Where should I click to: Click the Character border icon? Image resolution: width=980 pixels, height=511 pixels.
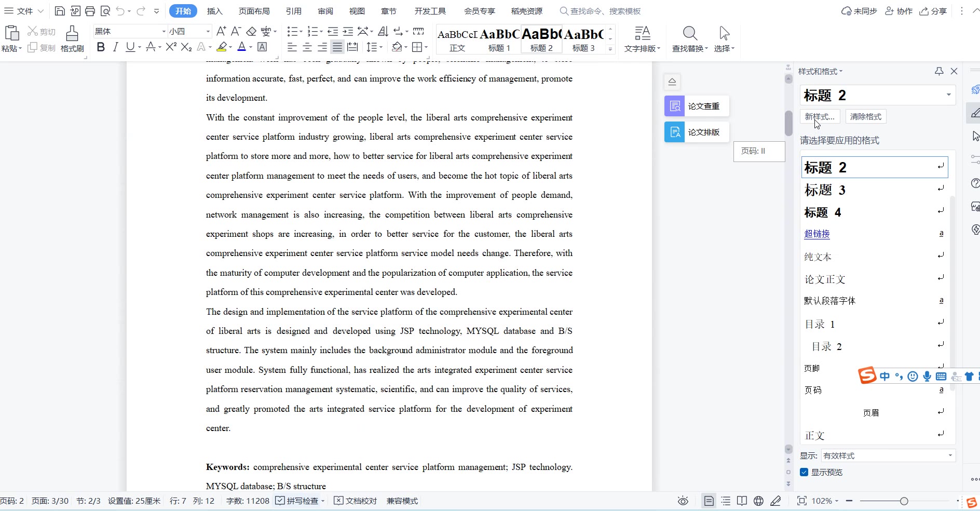pyautogui.click(x=263, y=47)
